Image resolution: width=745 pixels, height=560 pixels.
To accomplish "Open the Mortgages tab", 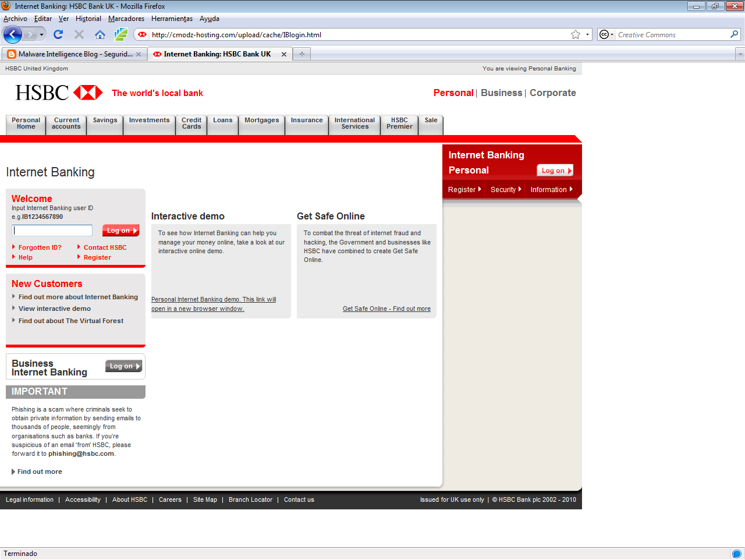I will click(261, 124).
